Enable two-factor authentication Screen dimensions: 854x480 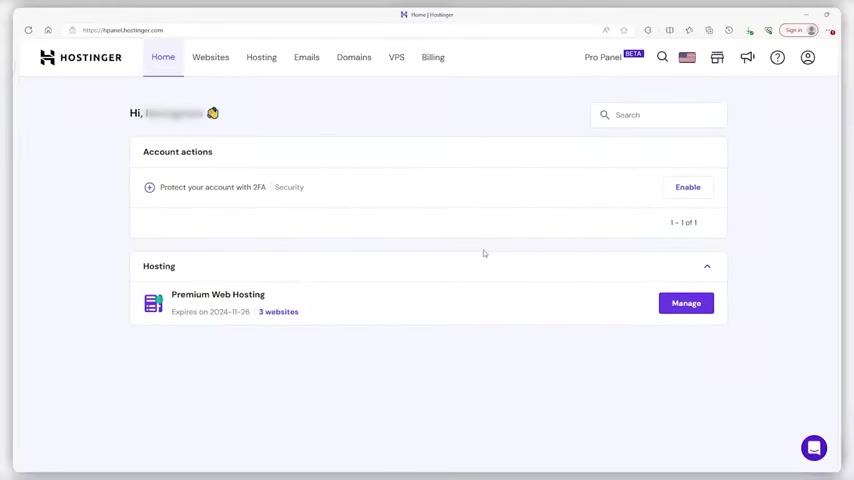pyautogui.click(x=688, y=187)
